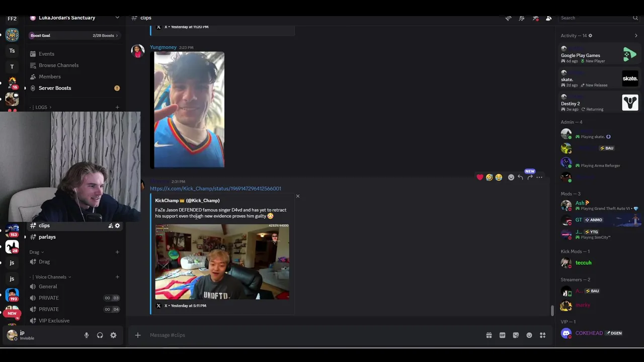Collapse the LOGS category
The width and height of the screenshot is (644, 362).
(42, 107)
